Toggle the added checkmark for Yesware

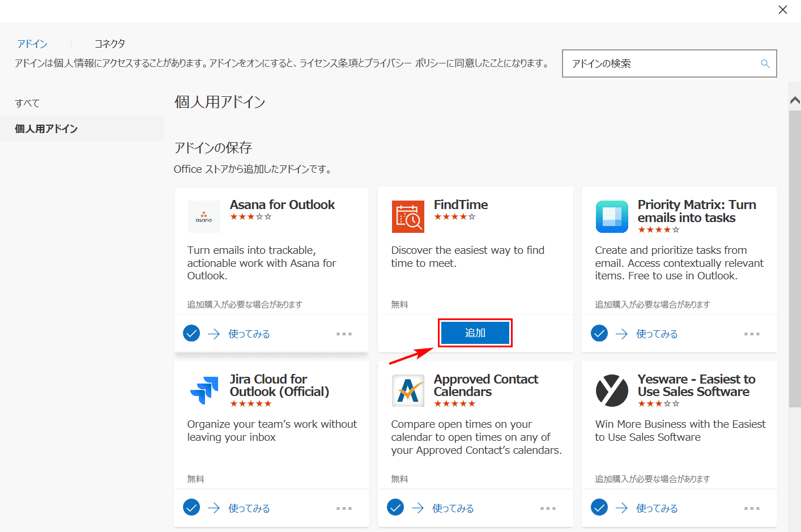tap(599, 507)
